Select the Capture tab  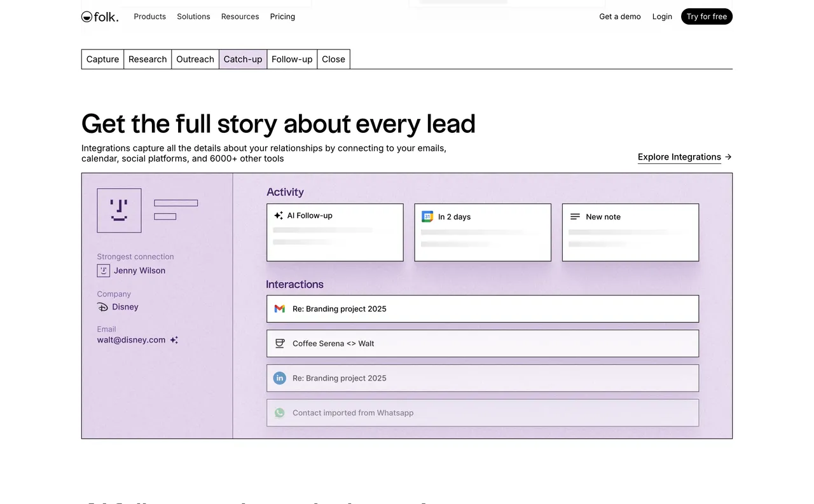coord(102,59)
